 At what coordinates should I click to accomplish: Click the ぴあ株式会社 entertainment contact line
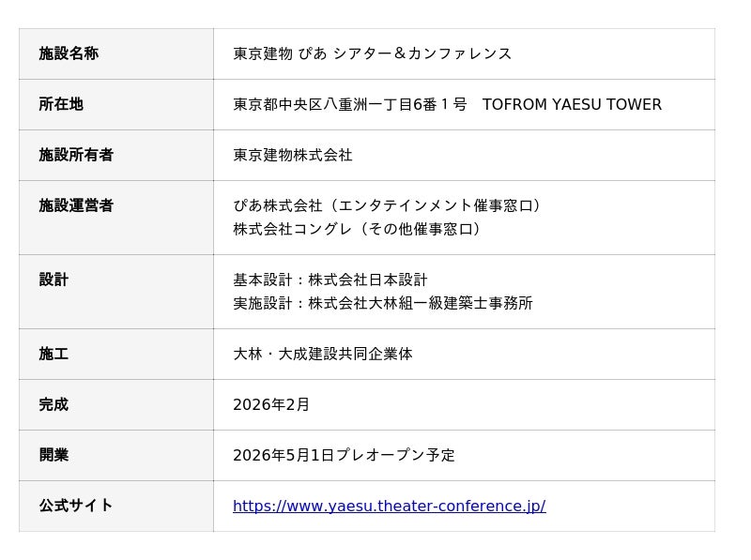[389, 206]
